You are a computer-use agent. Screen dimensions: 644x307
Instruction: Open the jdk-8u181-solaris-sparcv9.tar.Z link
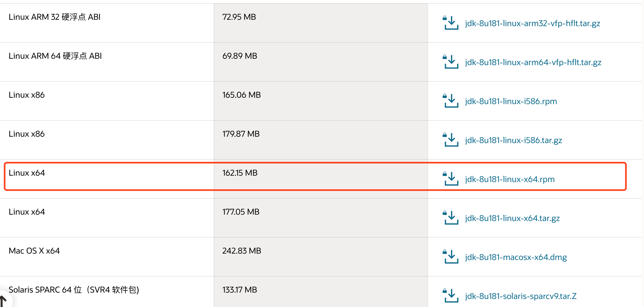[x=521, y=296]
